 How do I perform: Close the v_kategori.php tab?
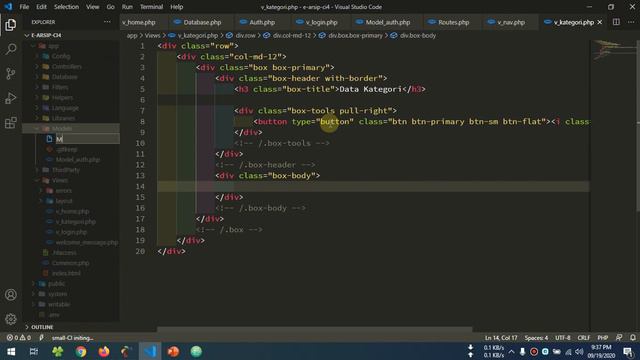tap(600, 22)
